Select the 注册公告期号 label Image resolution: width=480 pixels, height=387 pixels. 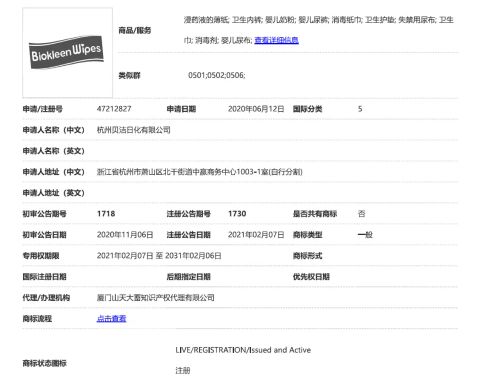[x=189, y=214]
